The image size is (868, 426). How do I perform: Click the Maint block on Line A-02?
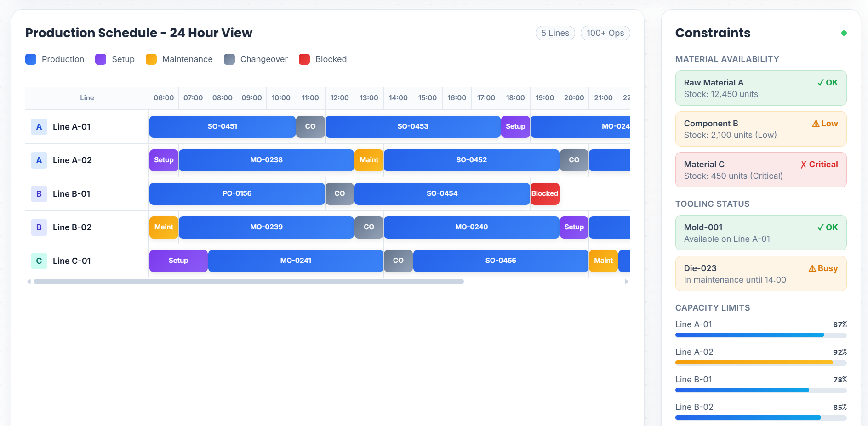click(x=369, y=160)
